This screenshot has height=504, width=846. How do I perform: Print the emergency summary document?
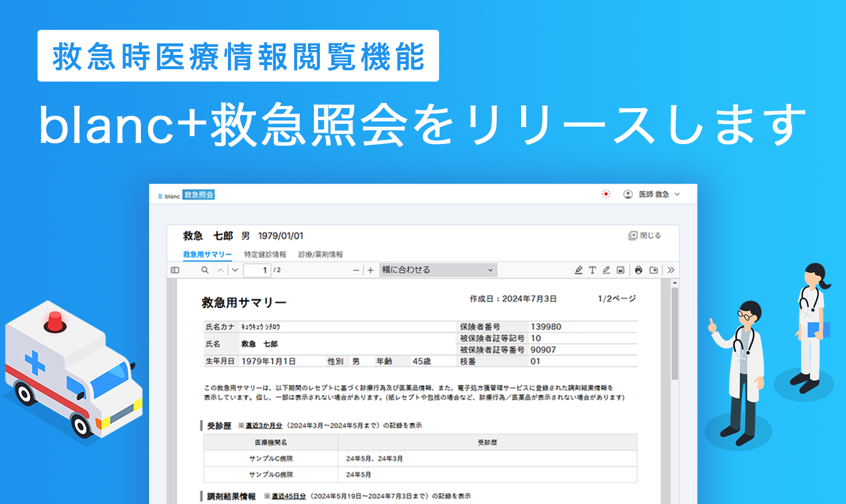point(638,270)
